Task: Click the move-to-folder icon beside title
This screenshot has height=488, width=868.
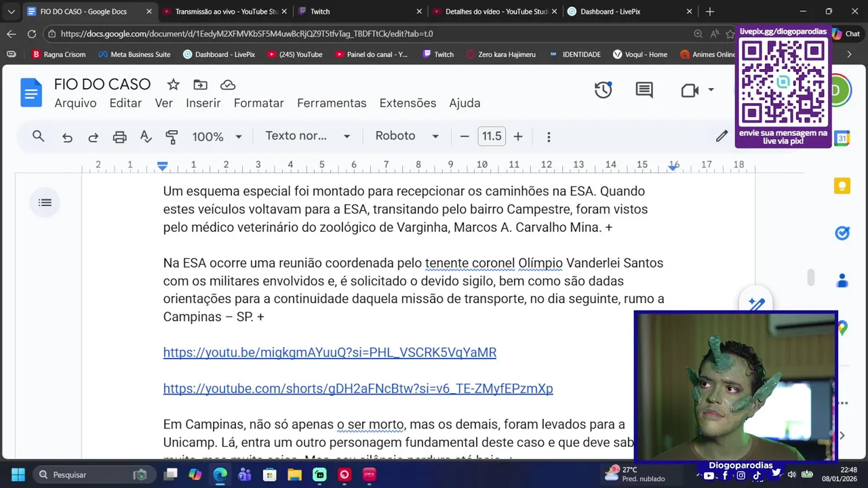Action: (x=200, y=85)
